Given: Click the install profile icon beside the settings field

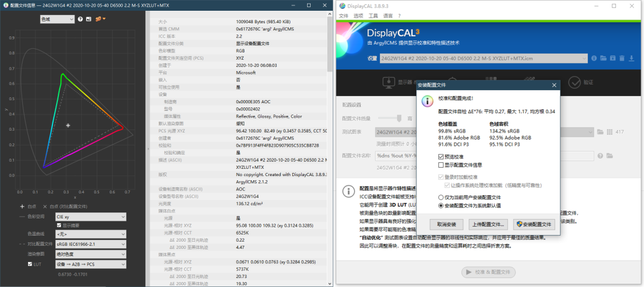Looking at the screenshot, I should (x=613, y=58).
